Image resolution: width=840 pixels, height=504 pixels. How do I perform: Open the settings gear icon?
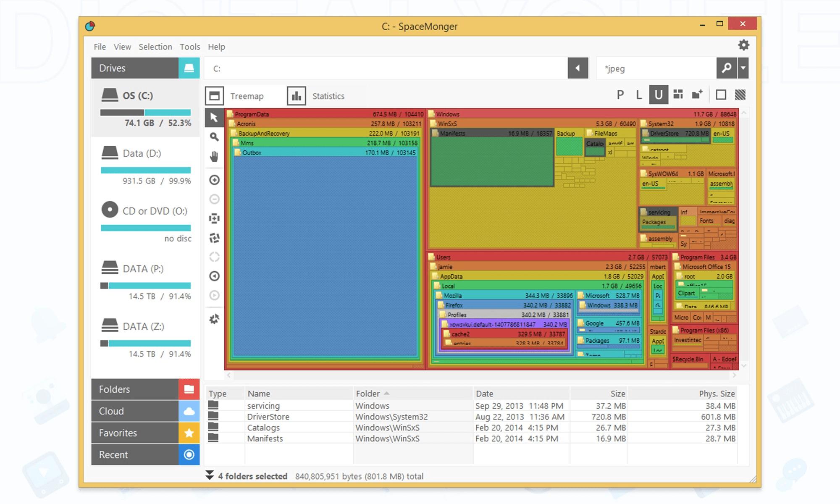click(743, 45)
